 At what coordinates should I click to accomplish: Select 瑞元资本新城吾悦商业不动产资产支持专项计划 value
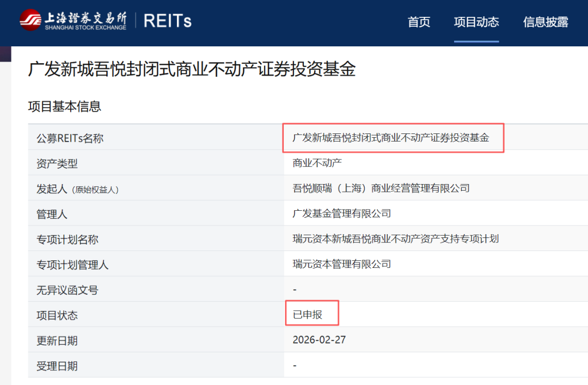[x=396, y=239]
